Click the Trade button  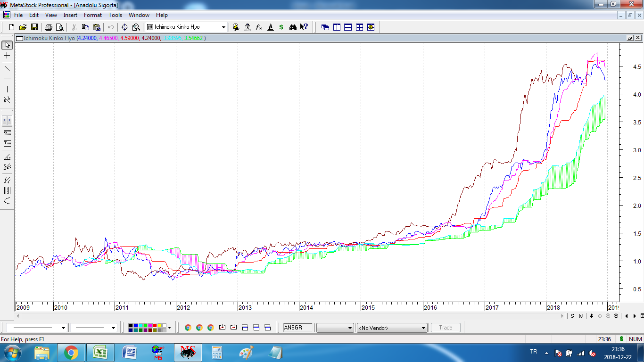point(446,328)
